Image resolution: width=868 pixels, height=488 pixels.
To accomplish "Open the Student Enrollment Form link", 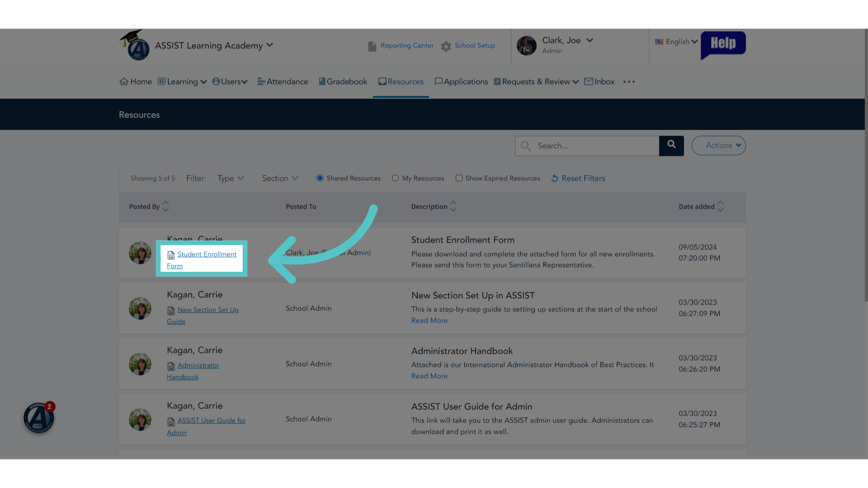I will click(x=202, y=260).
